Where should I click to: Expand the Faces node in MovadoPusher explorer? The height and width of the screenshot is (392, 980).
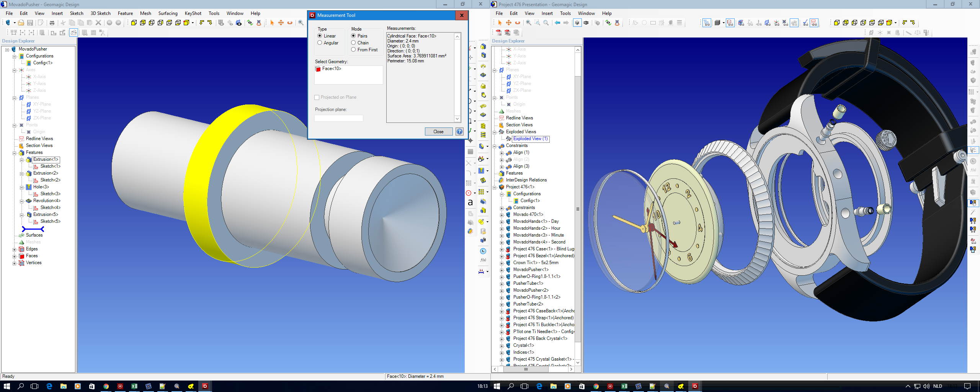[15, 256]
